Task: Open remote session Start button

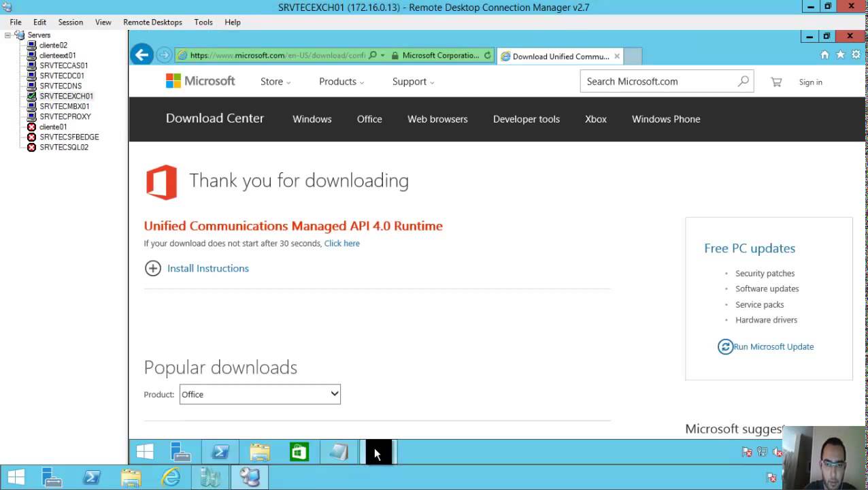Action: tap(144, 452)
